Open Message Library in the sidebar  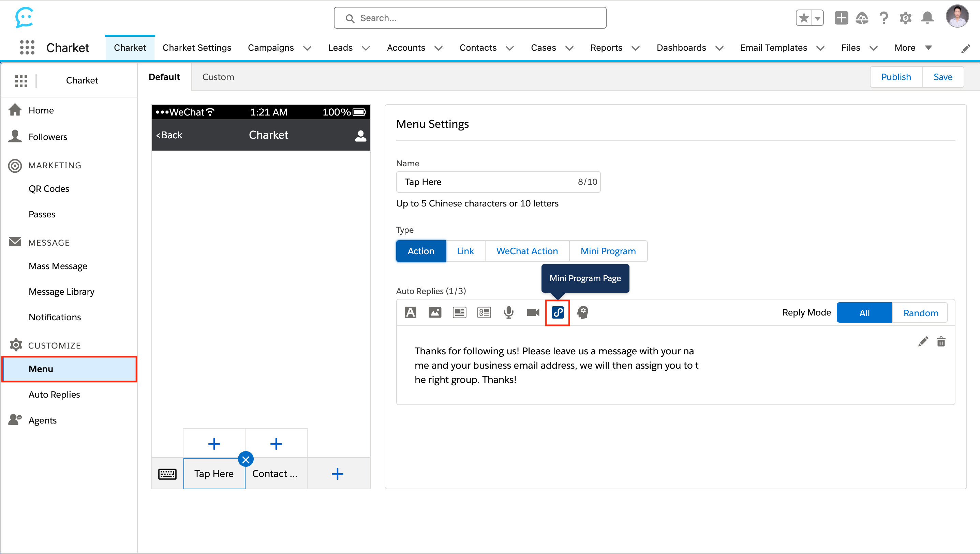pos(61,292)
